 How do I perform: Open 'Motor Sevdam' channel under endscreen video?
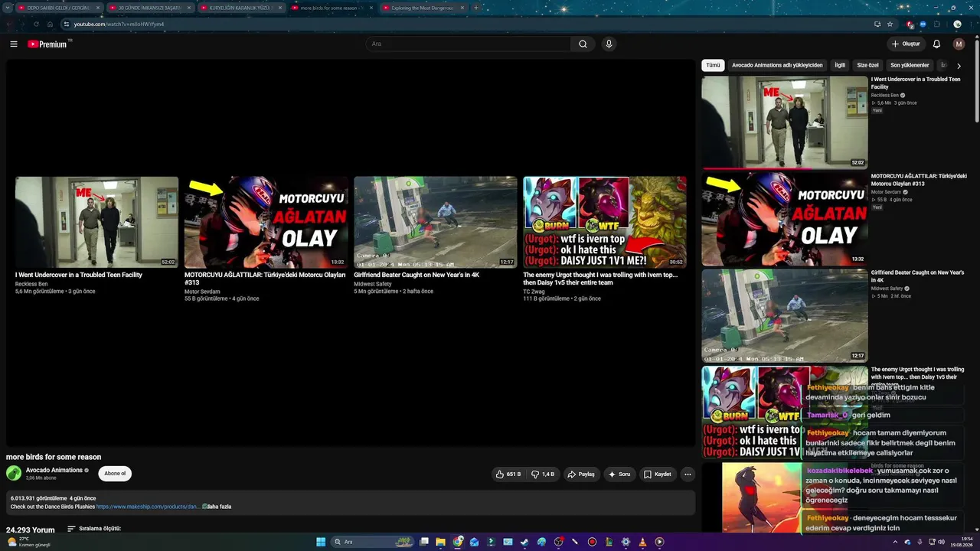click(202, 292)
